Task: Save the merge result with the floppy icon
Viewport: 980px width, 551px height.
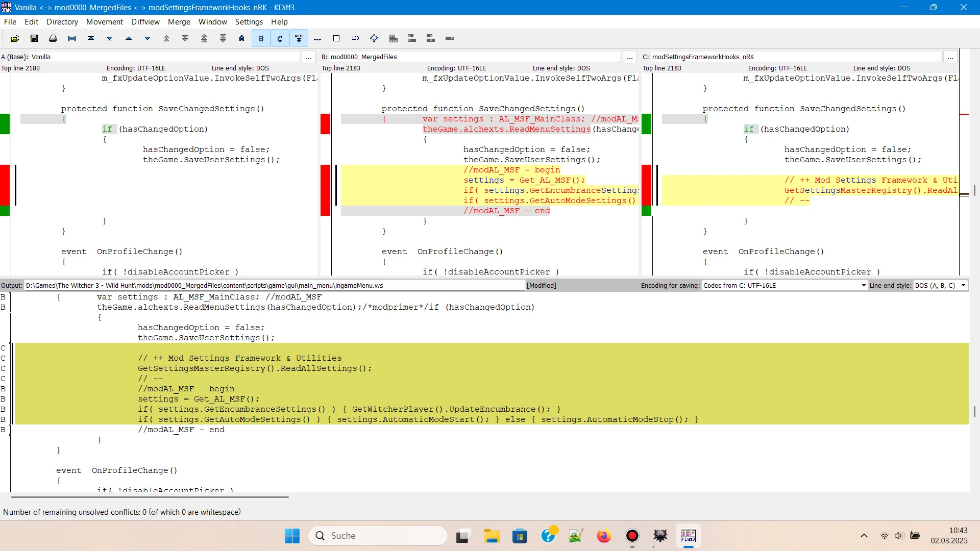Action: pos(34,38)
